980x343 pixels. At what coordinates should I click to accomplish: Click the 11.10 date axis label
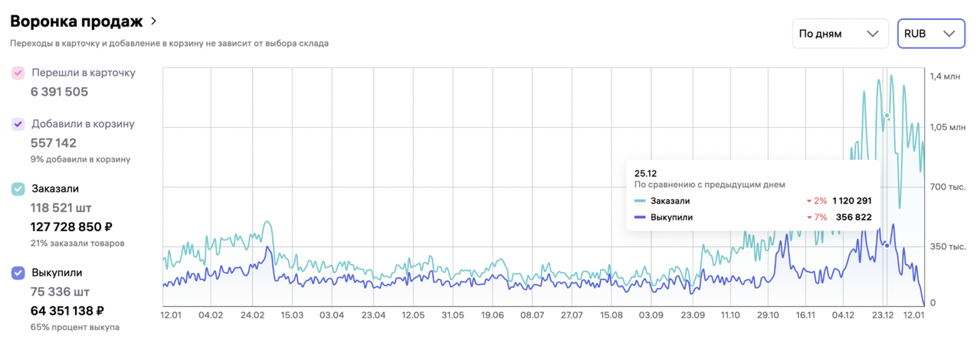pos(731,315)
